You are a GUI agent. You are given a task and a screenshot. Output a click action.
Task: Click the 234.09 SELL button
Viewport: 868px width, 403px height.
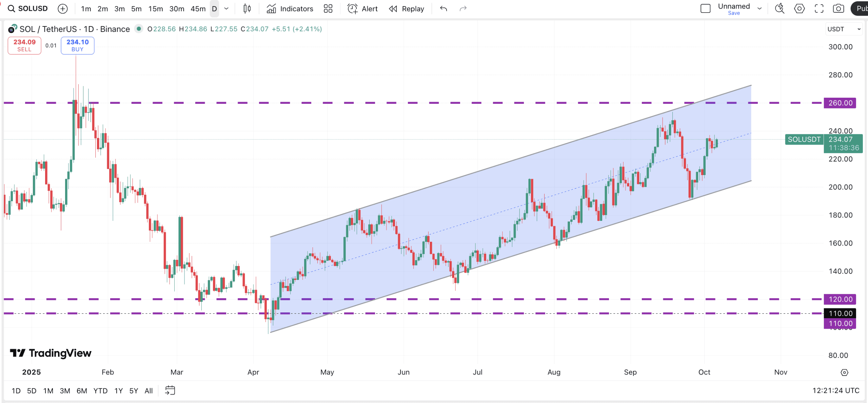24,45
